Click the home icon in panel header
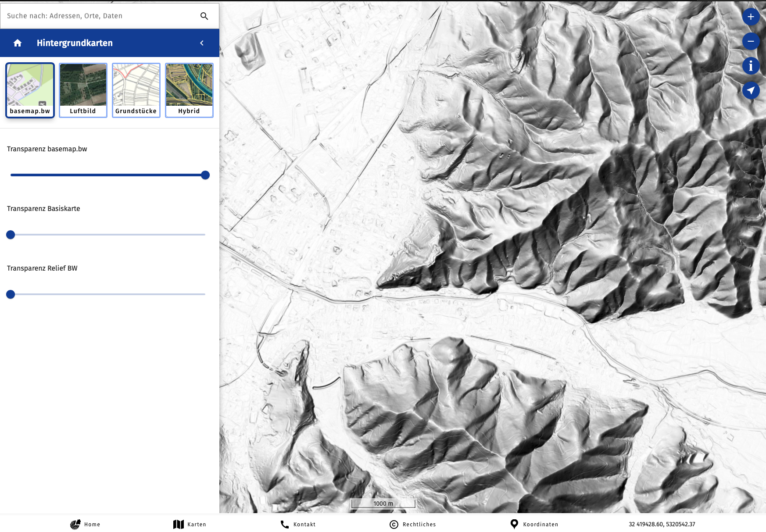Screen dimensions: 766x532 pyautogui.click(x=18, y=43)
